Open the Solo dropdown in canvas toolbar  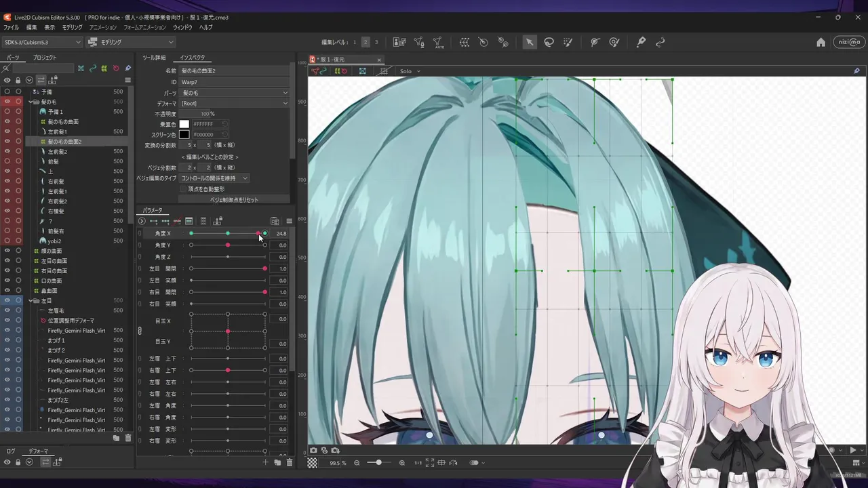tap(410, 71)
